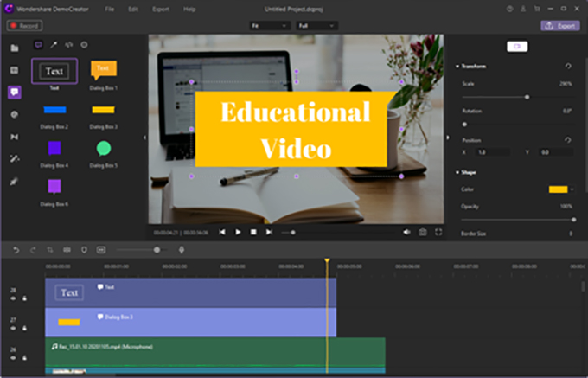Viewport: 588px width, 378px height.
Task: Open the File menu
Action: pyautogui.click(x=109, y=8)
